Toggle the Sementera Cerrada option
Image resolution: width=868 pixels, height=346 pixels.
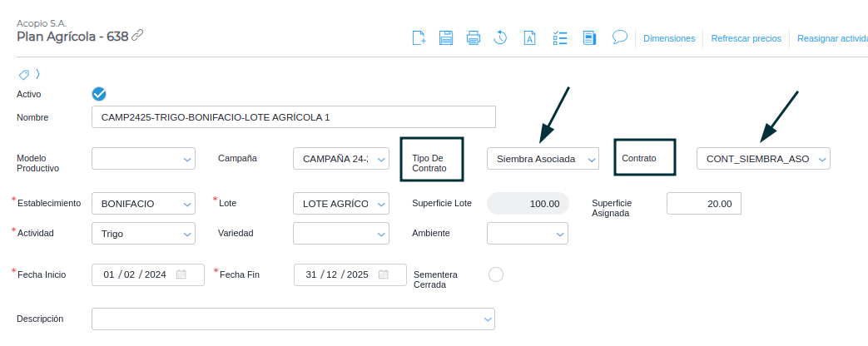point(496,274)
